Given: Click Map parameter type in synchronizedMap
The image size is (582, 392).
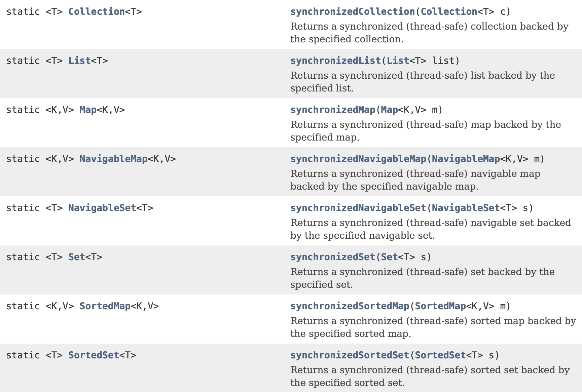Looking at the screenshot, I should pos(389,110).
